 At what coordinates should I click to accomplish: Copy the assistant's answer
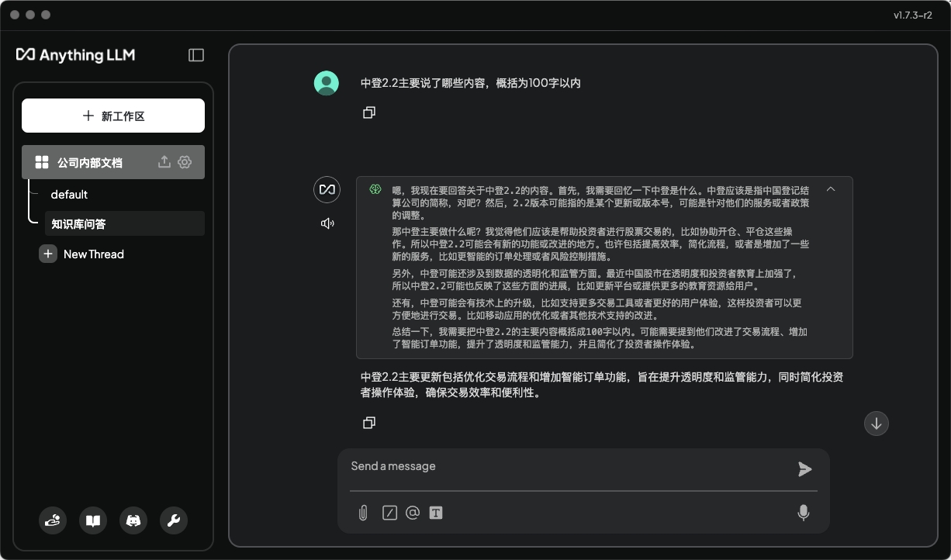tap(369, 423)
